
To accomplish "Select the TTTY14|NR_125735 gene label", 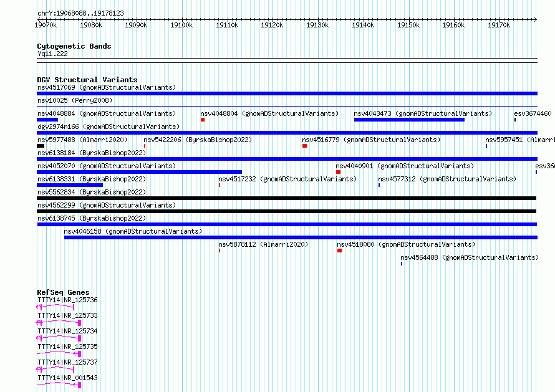I will coord(67,347).
